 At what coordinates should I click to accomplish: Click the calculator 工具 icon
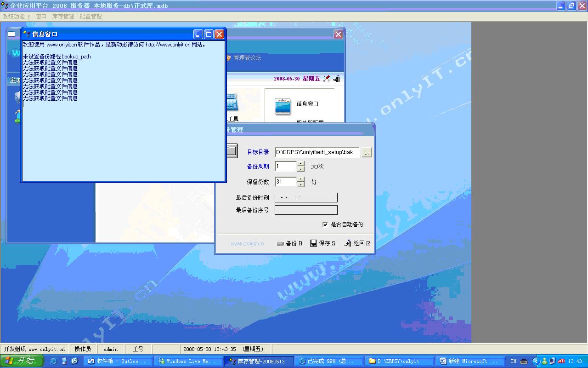[232, 102]
